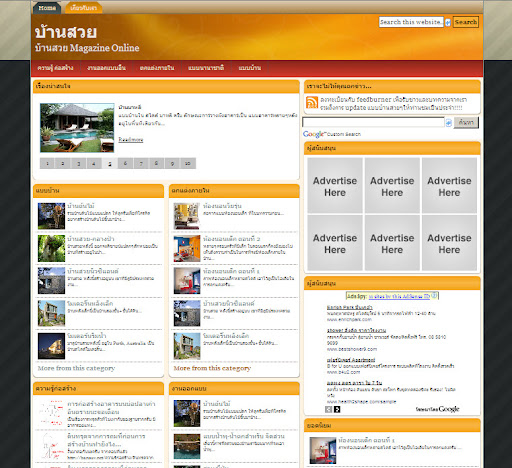The height and width of the screenshot is (468, 512).
Task: Go to featured slide 5
Action: [110, 163]
